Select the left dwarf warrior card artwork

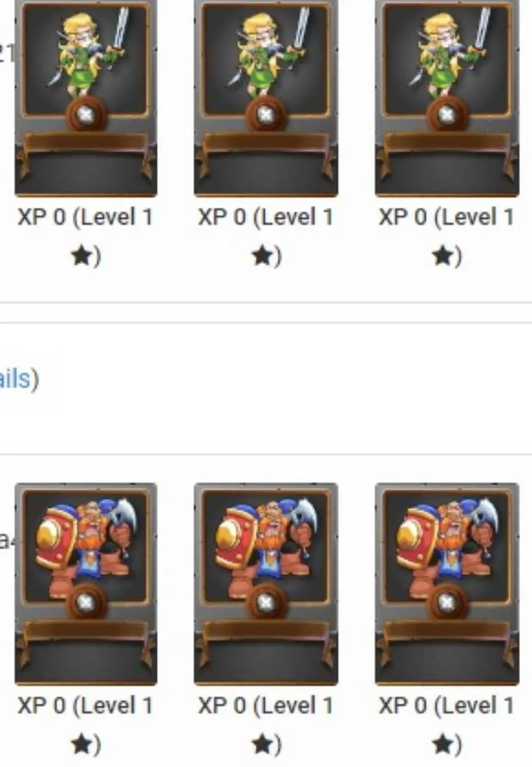tap(86, 583)
